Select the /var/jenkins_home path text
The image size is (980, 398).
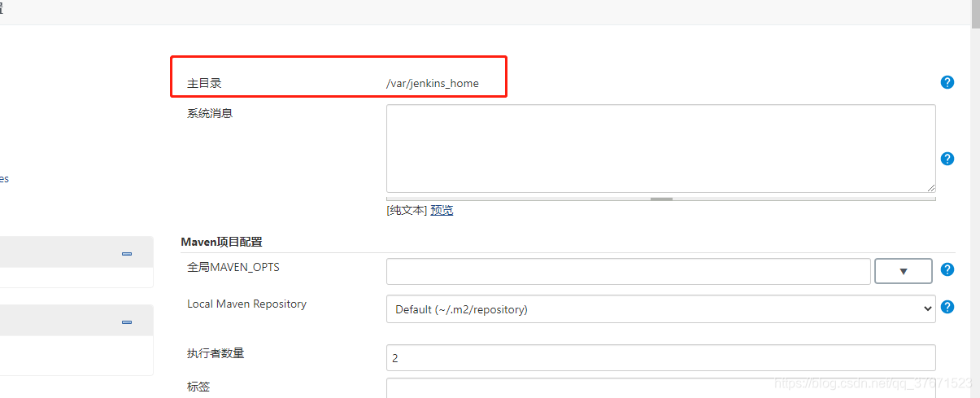pos(433,83)
